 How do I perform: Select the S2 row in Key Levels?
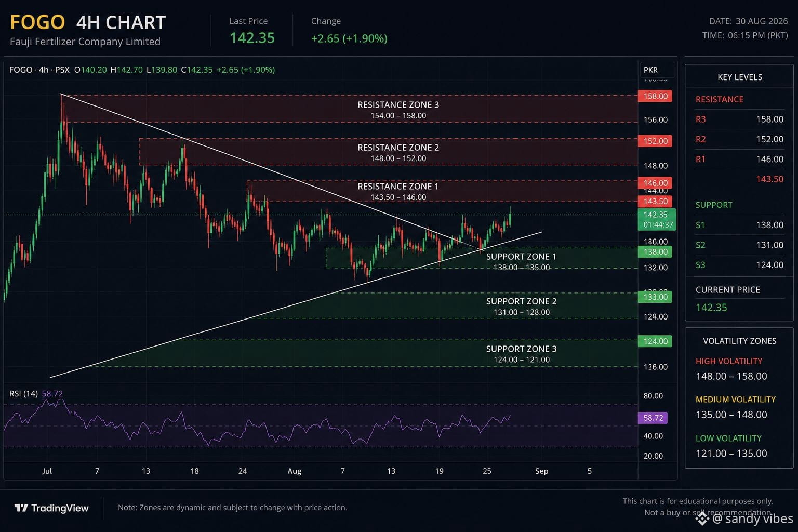click(x=739, y=245)
